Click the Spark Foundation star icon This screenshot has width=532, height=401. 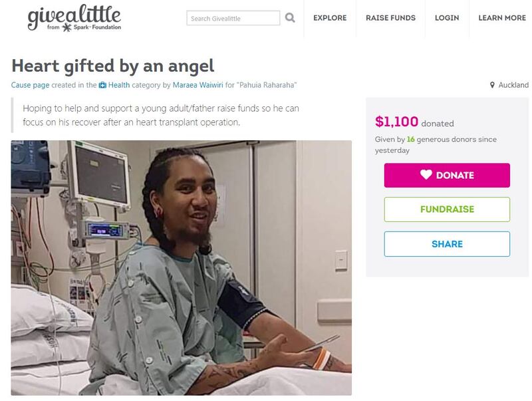click(66, 27)
